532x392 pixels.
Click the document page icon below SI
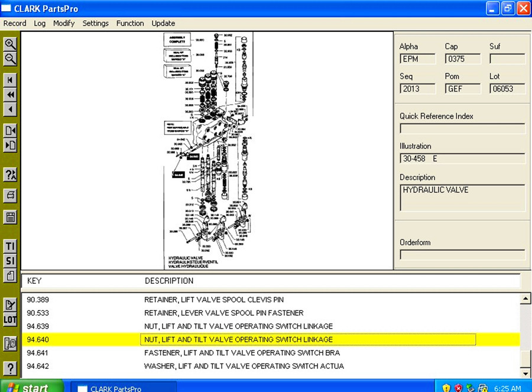[x=10, y=276]
